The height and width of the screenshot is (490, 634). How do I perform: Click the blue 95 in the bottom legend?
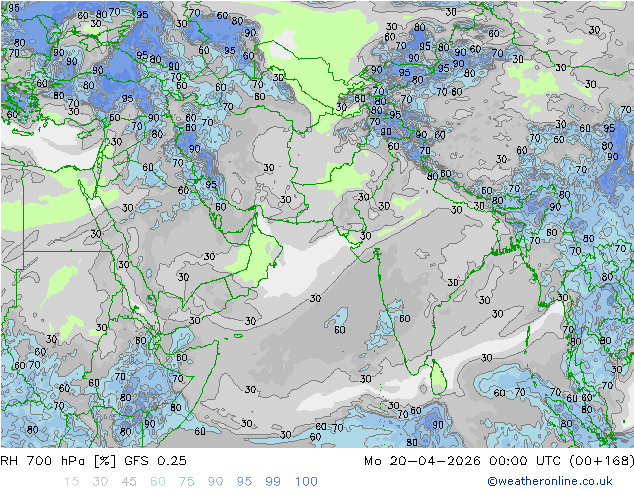click(x=244, y=481)
